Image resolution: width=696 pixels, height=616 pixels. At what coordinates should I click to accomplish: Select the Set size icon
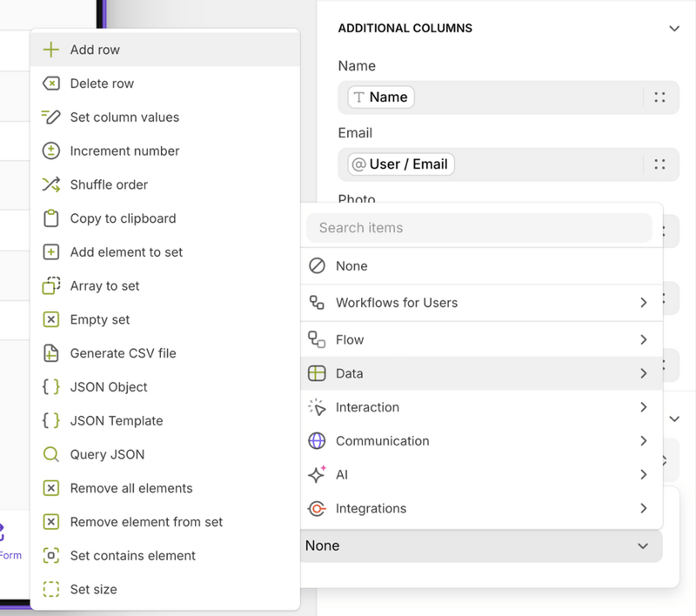click(53, 589)
